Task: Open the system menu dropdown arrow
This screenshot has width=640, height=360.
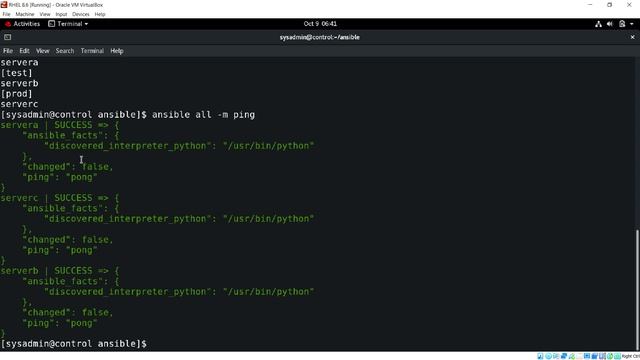Action: point(632,24)
